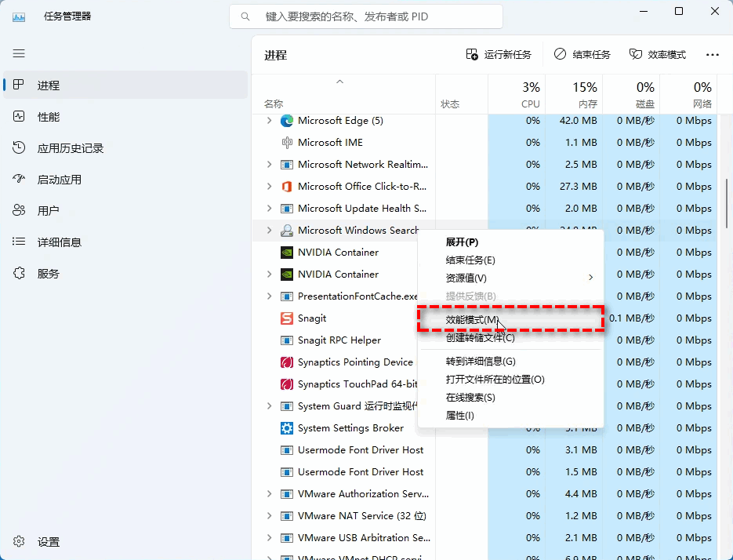Click the 结束任务 prohibition icon
Image resolution: width=733 pixels, height=560 pixels.
pos(560,54)
